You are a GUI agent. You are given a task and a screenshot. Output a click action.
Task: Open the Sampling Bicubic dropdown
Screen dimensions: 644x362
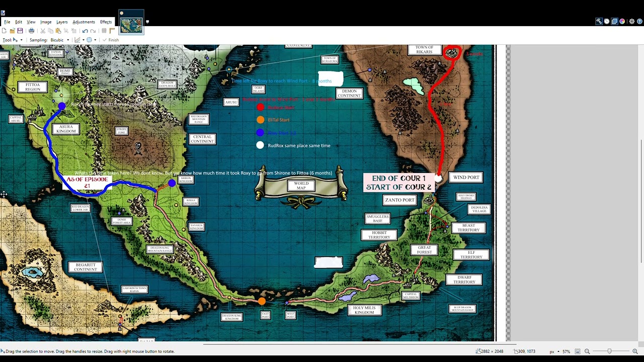pos(60,40)
